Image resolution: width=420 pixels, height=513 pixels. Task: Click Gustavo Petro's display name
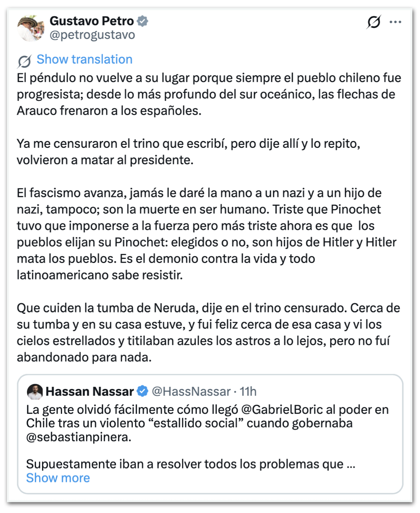(90, 21)
